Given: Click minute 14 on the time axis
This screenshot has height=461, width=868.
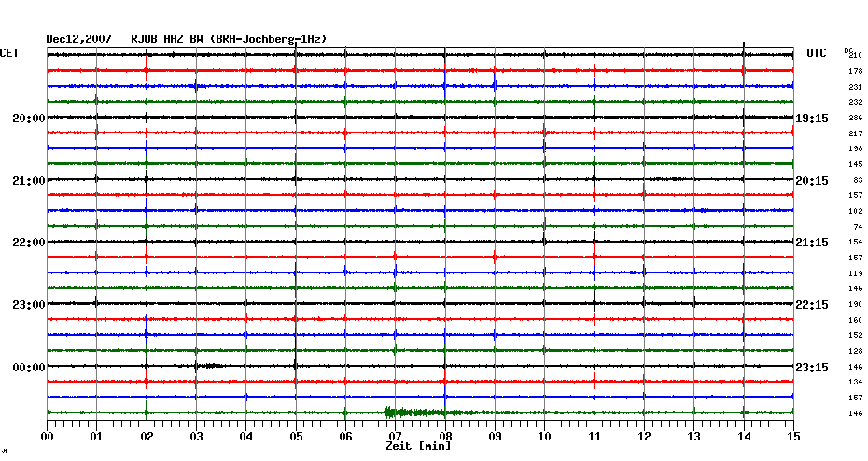Looking at the screenshot, I should (744, 437).
